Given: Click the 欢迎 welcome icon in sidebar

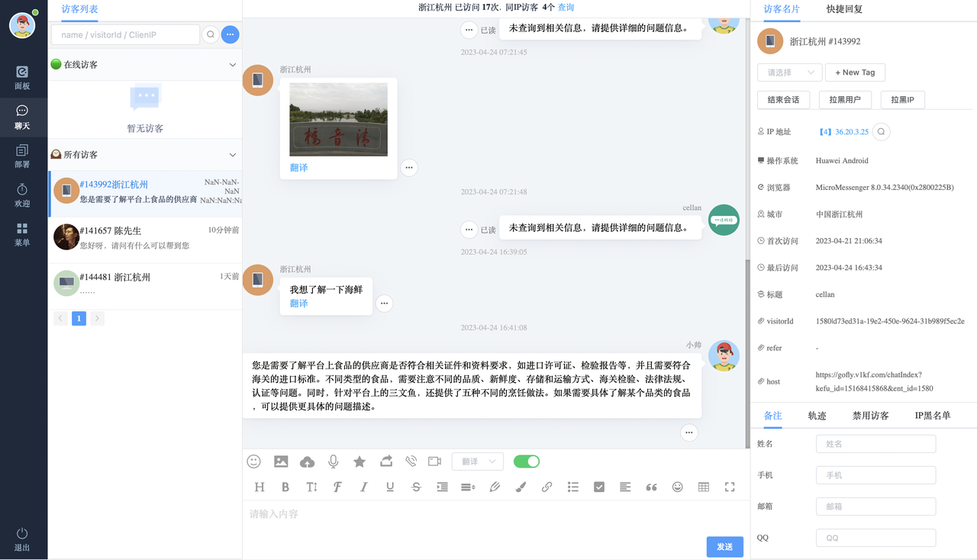Looking at the screenshot, I should [22, 193].
